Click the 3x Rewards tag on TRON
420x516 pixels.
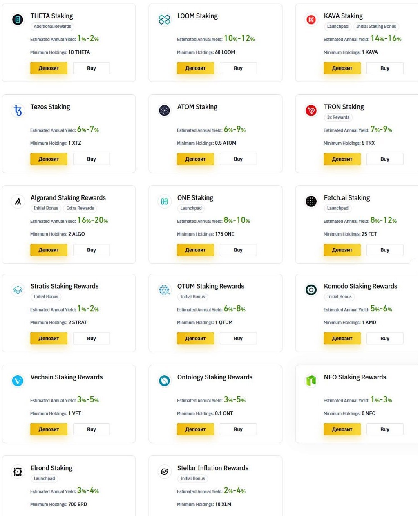[x=338, y=117]
